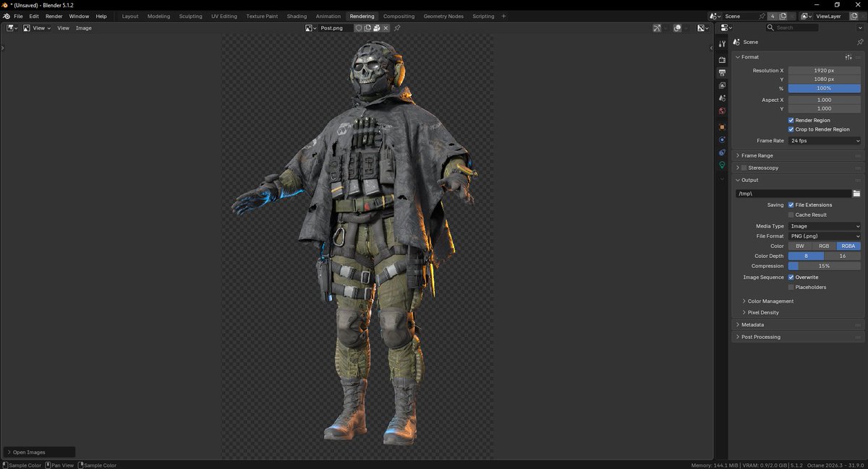
Task: Open the Blender logo app menu
Action: point(6,16)
